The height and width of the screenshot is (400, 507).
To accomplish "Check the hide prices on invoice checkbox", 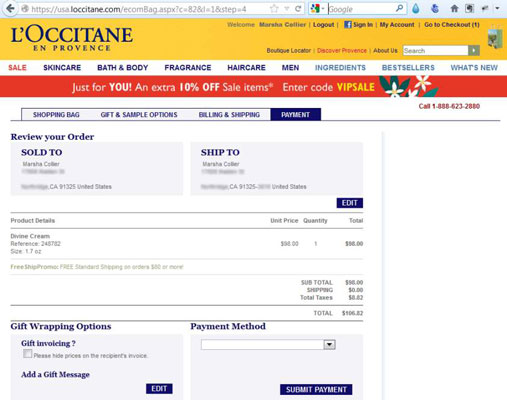I will (28, 354).
